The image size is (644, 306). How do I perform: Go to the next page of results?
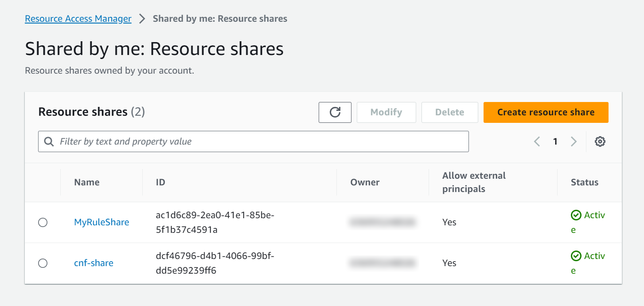coord(574,141)
